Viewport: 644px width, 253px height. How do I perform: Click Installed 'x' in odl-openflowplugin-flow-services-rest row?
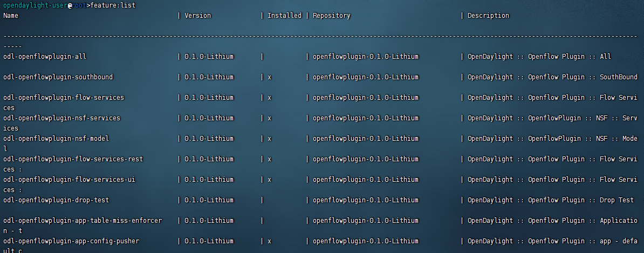pyautogui.click(x=270, y=160)
